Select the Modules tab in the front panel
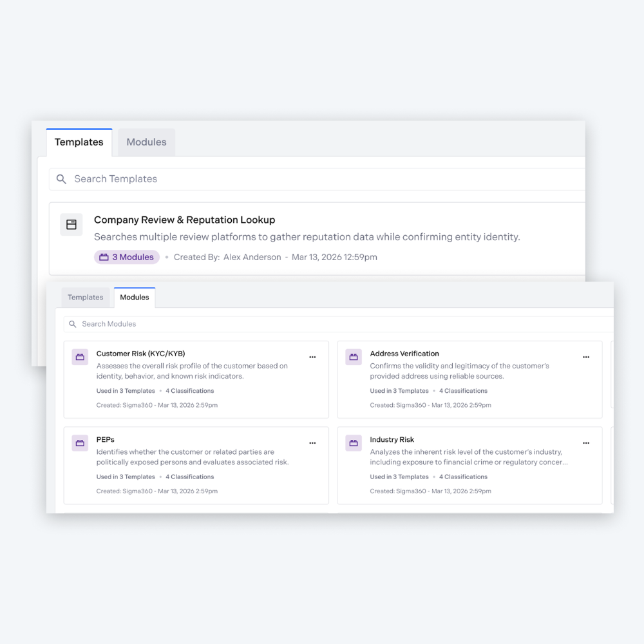This screenshot has width=644, height=644. point(135,298)
